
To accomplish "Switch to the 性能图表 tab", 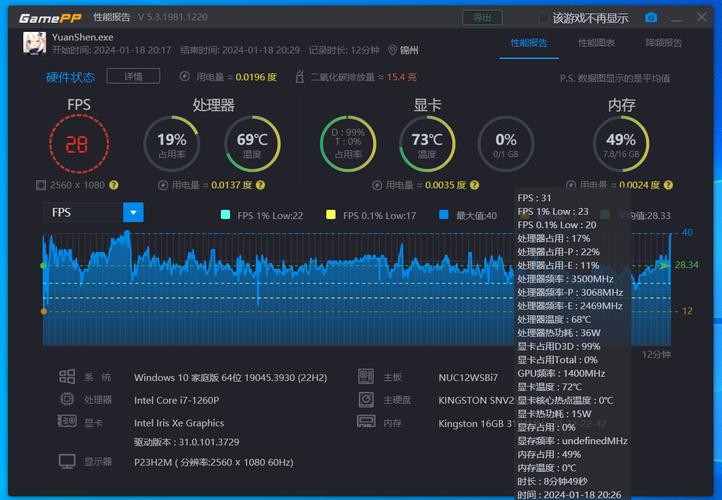I will pyautogui.click(x=596, y=43).
